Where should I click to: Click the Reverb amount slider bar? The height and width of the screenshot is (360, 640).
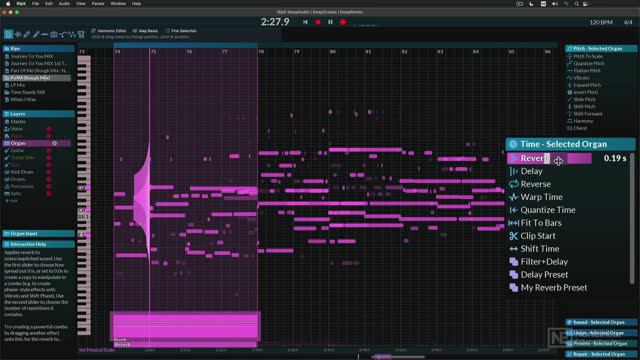[549, 158]
